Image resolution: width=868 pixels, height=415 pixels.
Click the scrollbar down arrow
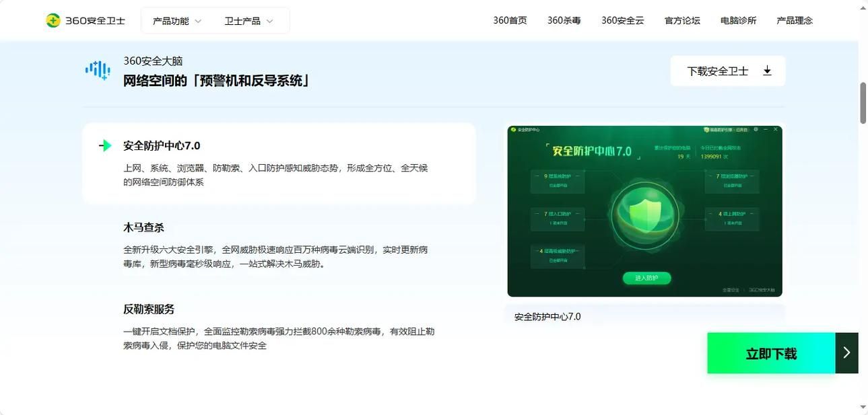click(863, 407)
